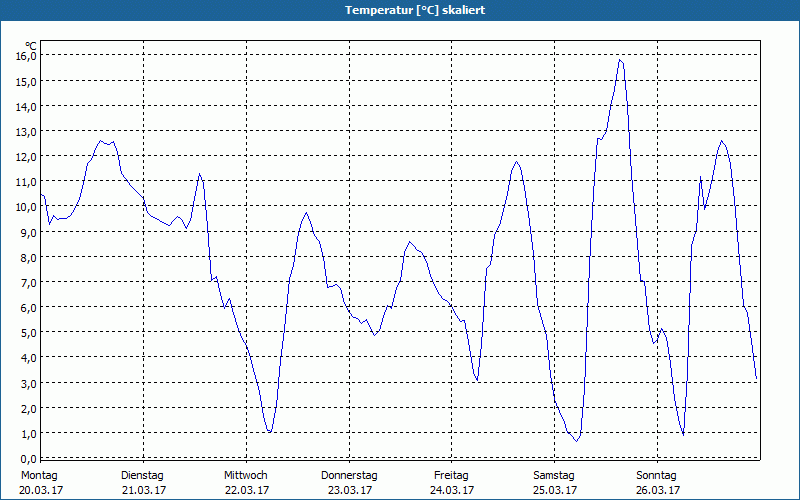800x500 pixels.
Task: Click the 12,0 axis value
Action: [26, 157]
